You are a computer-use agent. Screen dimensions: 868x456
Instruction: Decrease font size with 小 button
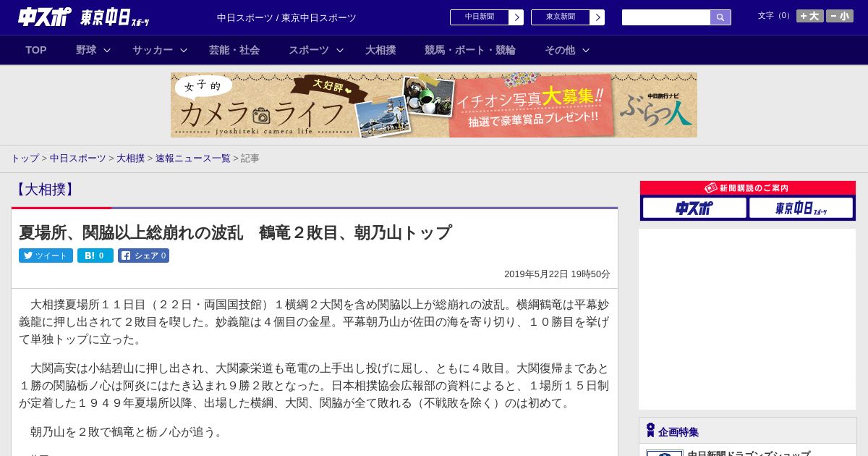(840, 16)
